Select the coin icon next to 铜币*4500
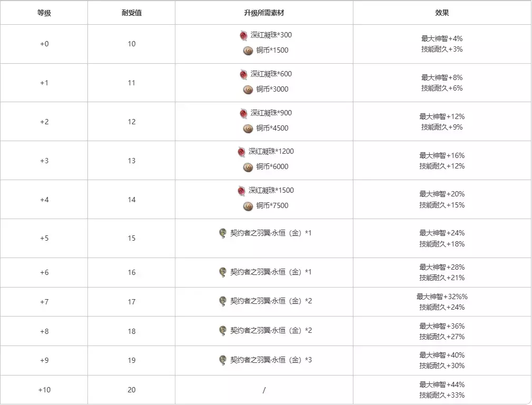 (x=248, y=129)
